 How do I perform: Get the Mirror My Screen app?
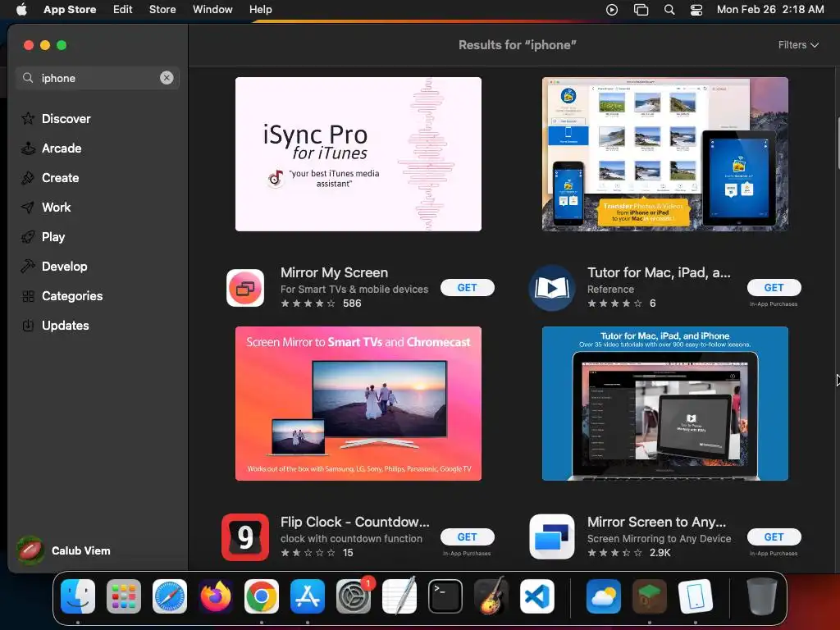click(x=467, y=288)
